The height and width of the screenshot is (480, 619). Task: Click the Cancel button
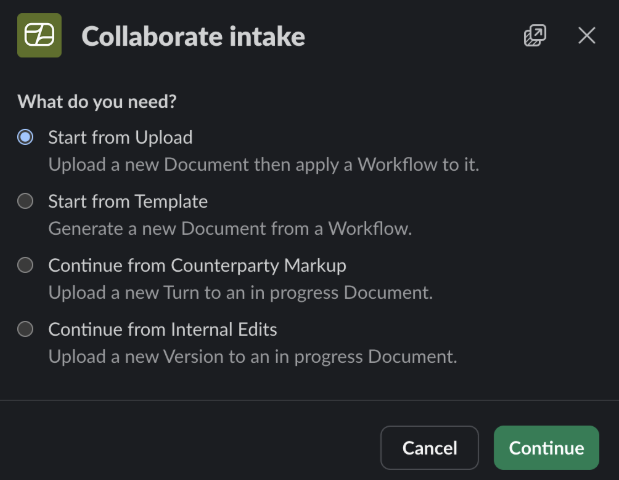pyautogui.click(x=430, y=448)
